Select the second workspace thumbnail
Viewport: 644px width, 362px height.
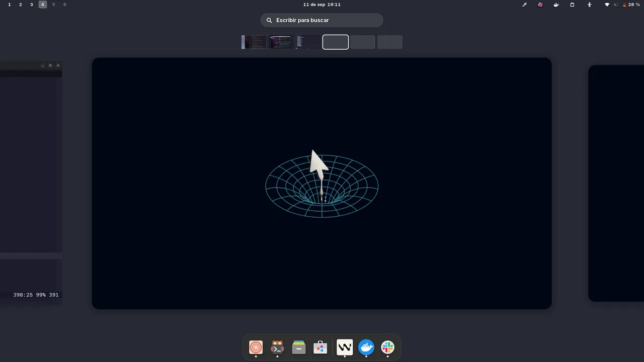[281, 42]
